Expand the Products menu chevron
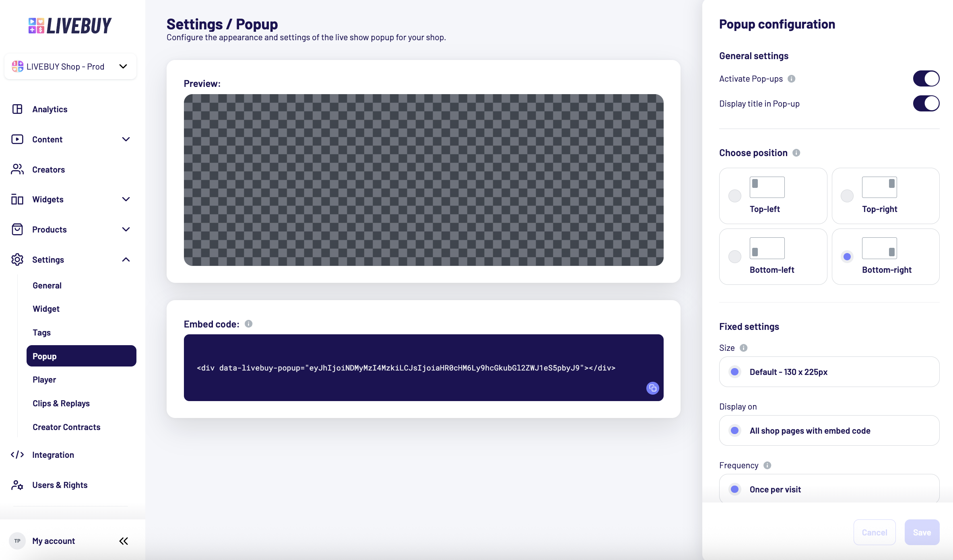Image resolution: width=953 pixels, height=560 pixels. click(126, 229)
